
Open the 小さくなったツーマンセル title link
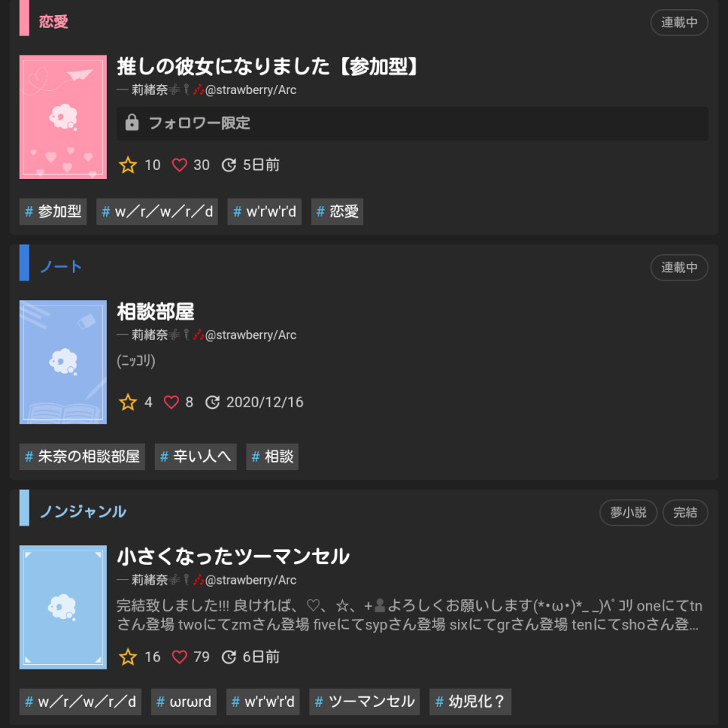point(233,556)
